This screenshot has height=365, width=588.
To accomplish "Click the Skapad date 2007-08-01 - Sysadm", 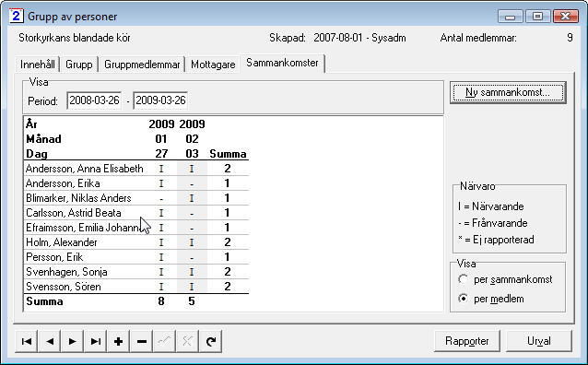I will [x=359, y=38].
